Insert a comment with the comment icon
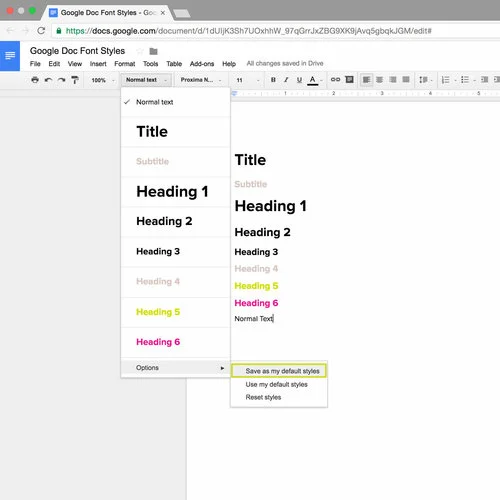This screenshot has height=500, width=500. tap(349, 79)
